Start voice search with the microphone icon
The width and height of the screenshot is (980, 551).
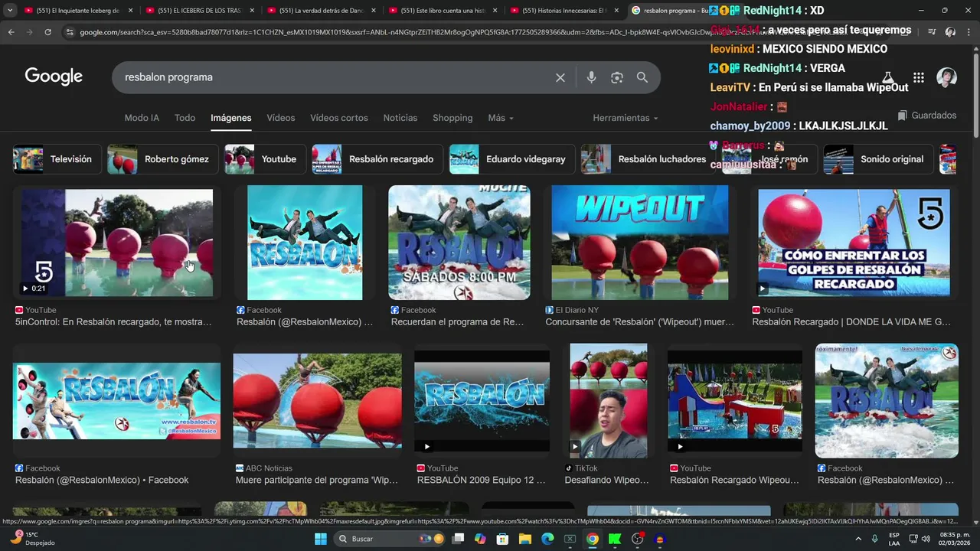[x=591, y=77]
